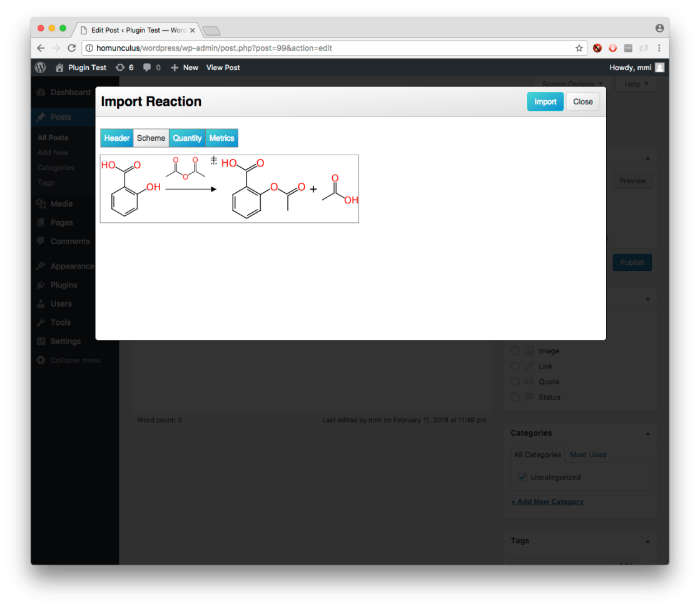Toggle the Uncategorized category checkbox
700x609 pixels.
point(522,477)
